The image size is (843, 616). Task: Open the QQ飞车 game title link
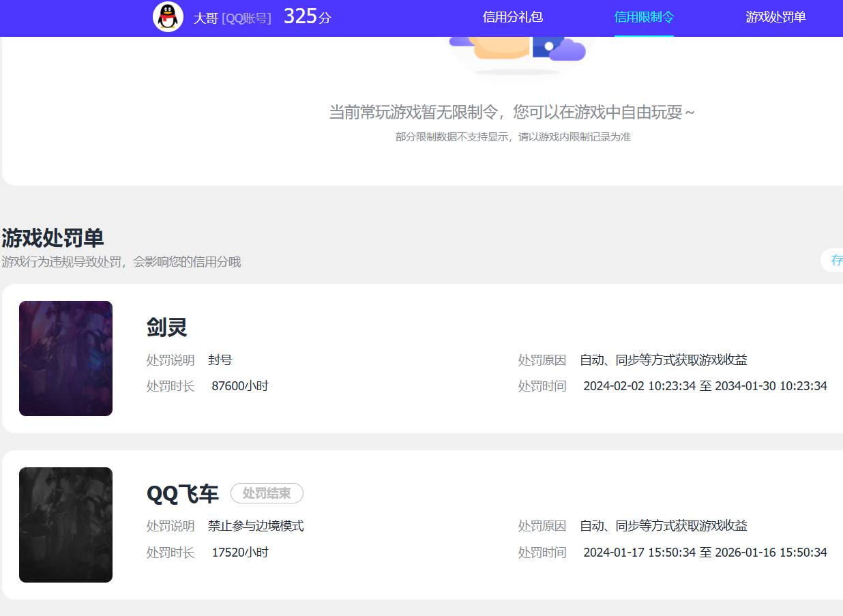182,493
